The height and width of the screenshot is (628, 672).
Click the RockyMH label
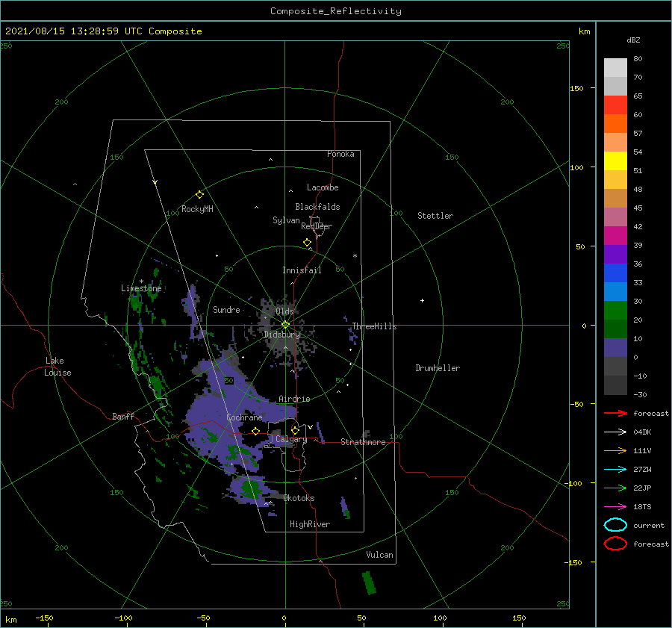tap(197, 209)
